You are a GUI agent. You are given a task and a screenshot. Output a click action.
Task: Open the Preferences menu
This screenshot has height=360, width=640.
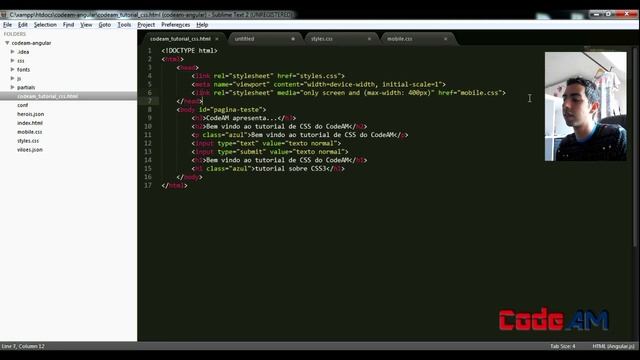point(176,25)
